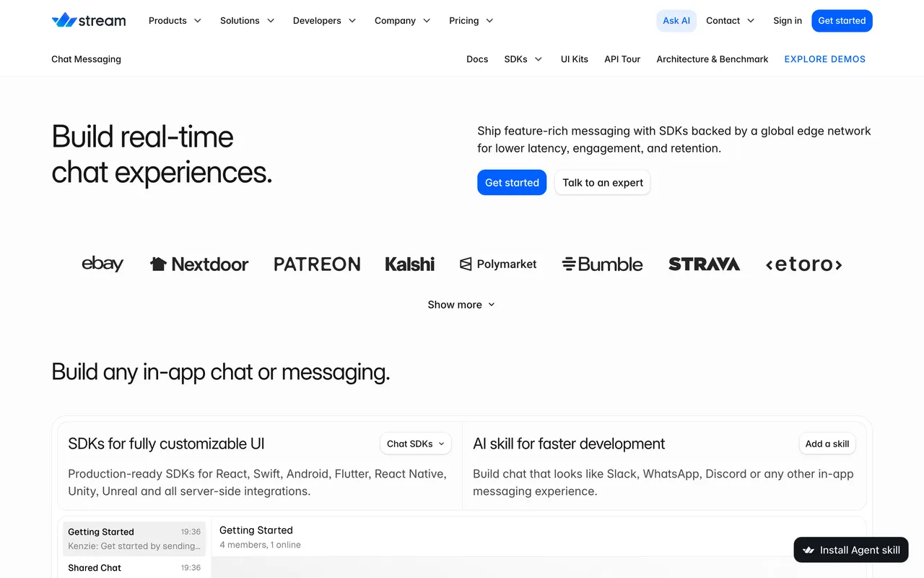Click the 'Getting Started' chat header title
The height and width of the screenshot is (578, 924).
pos(256,530)
